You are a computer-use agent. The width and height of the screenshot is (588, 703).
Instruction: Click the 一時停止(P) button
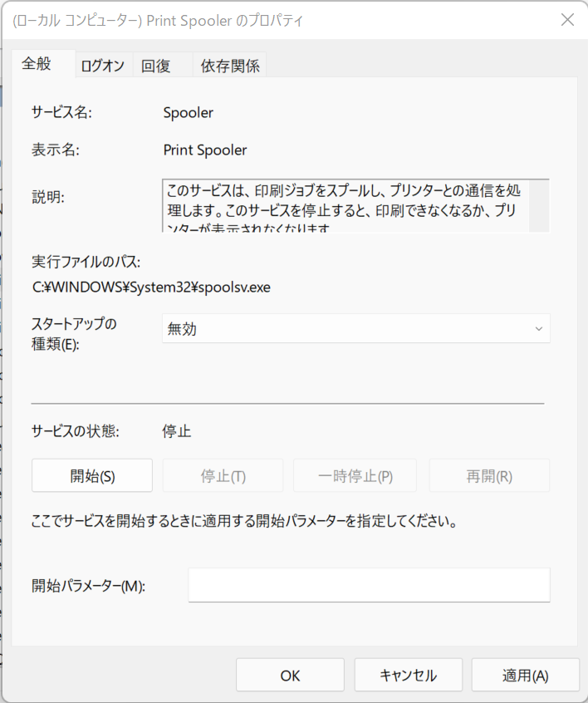click(x=355, y=475)
